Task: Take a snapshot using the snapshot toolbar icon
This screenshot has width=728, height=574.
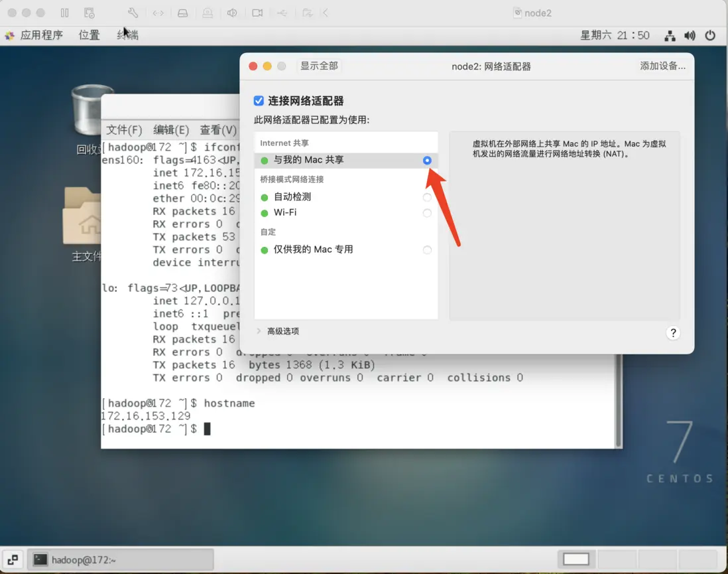Action: pyautogui.click(x=89, y=13)
